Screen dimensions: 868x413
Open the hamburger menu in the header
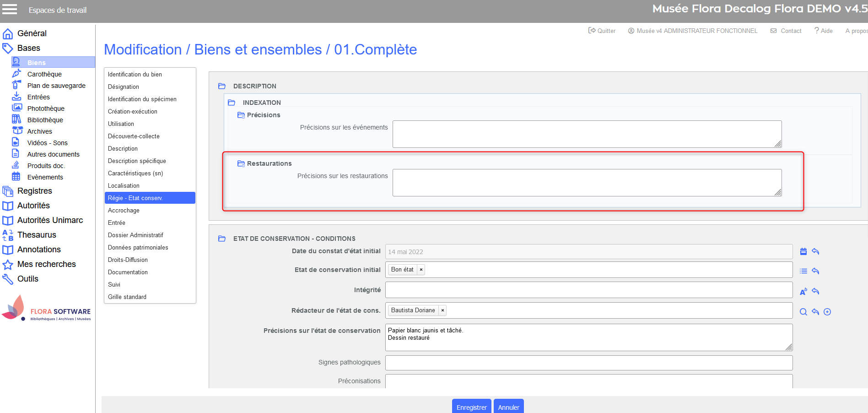click(10, 10)
